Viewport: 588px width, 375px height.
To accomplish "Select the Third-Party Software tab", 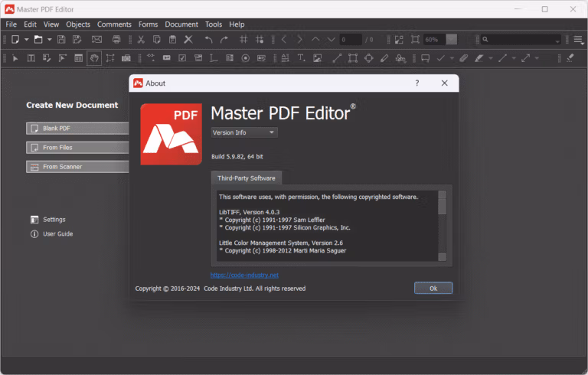I will point(247,178).
